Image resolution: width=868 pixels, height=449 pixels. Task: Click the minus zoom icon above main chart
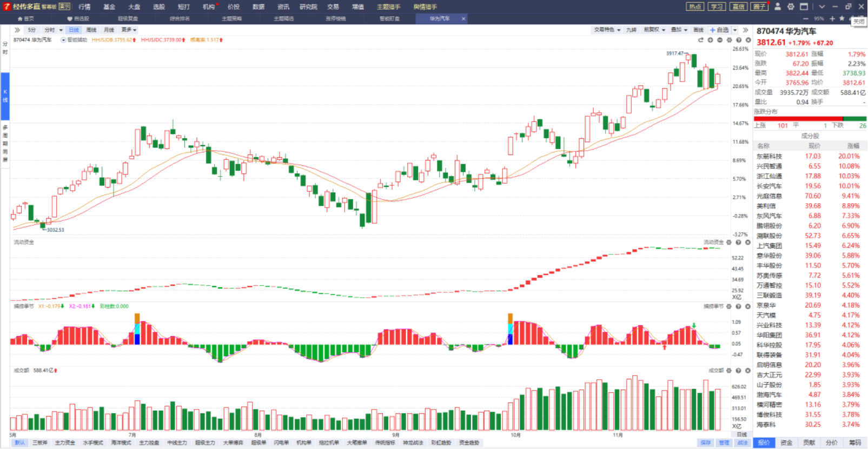pos(720,40)
